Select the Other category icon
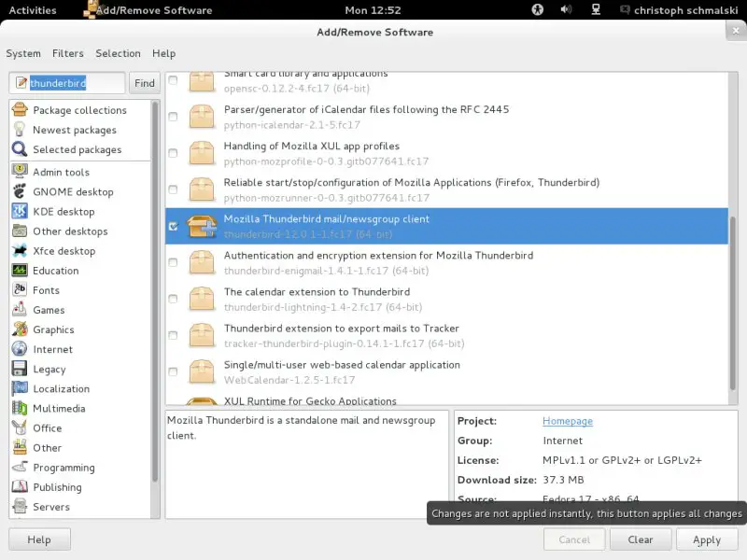Image resolution: width=747 pixels, height=560 pixels. pos(20,447)
